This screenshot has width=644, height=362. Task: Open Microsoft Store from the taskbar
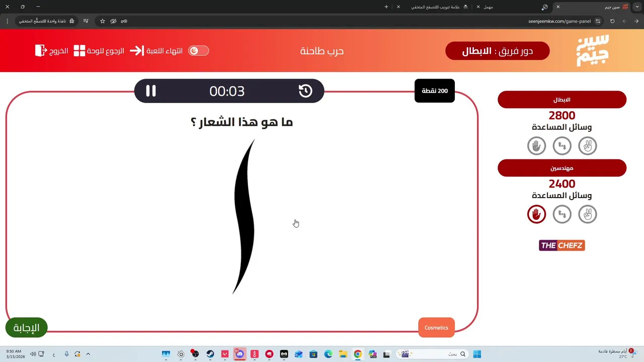313,354
